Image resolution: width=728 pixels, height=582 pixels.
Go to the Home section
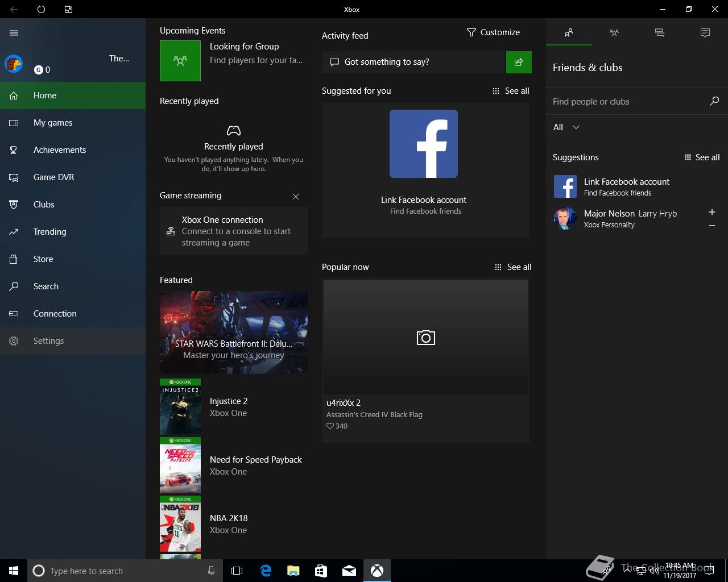click(73, 95)
